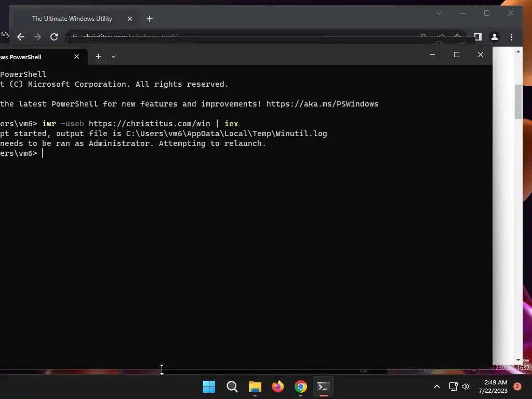Reload the Chrome page
The height and width of the screenshot is (399, 532).
pyautogui.click(x=54, y=37)
